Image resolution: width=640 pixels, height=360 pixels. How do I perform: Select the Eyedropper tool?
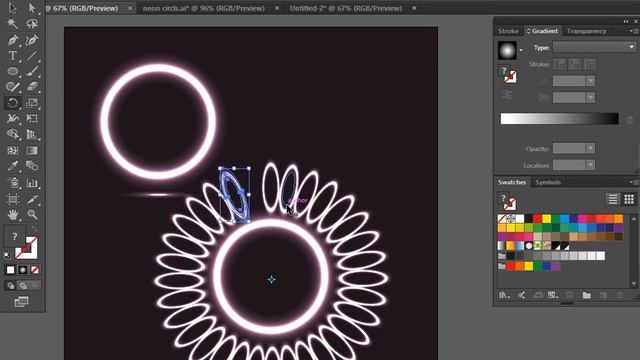[x=13, y=166]
